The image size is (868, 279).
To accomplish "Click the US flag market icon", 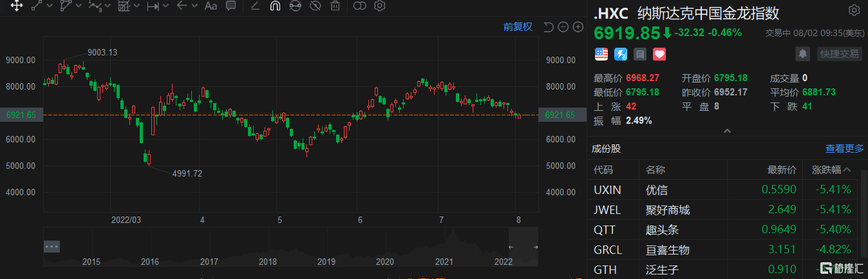I will [x=601, y=54].
